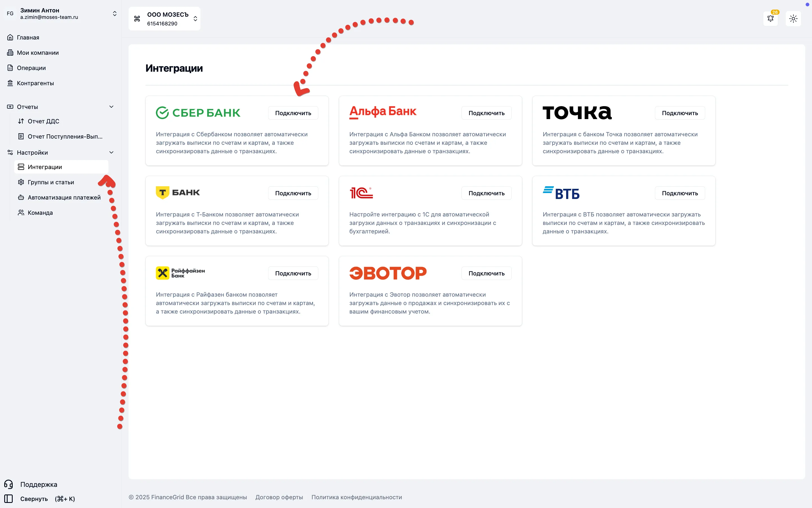Collapse the Отчеты section chevron
This screenshot has width=812, height=508.
pos(111,107)
